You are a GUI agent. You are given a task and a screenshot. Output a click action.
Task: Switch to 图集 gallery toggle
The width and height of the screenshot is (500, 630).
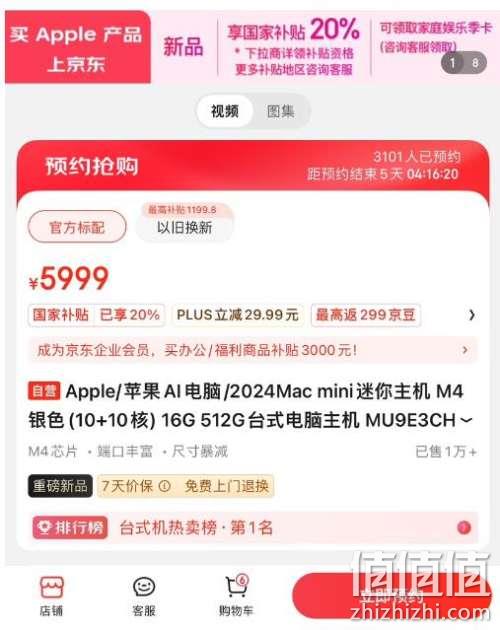pyautogui.click(x=281, y=111)
